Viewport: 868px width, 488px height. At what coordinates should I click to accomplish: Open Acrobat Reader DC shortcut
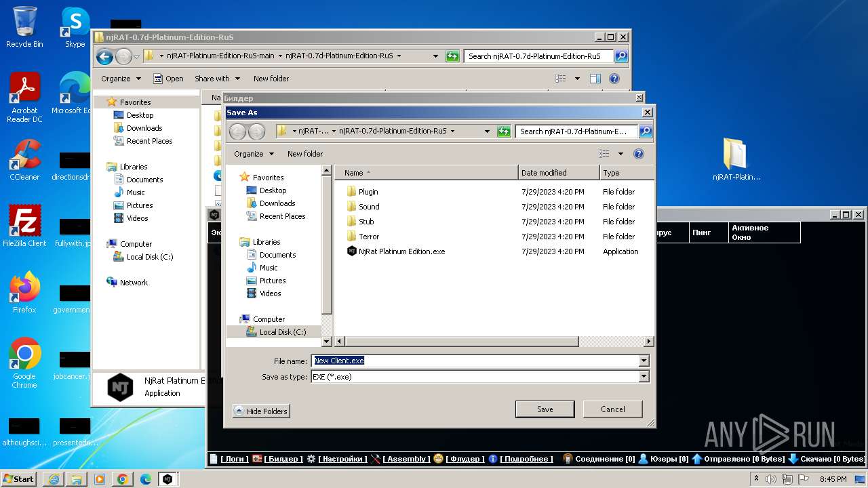[x=24, y=98]
